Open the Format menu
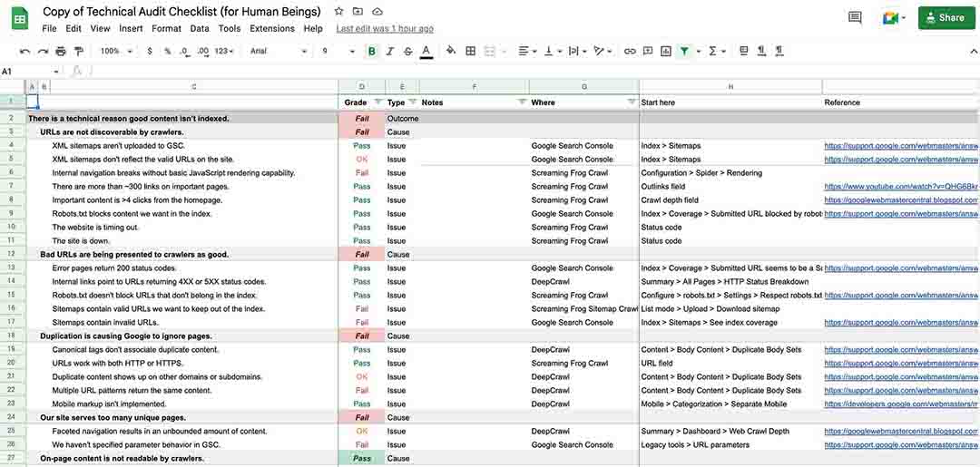This screenshot has height=467, width=980. tap(166, 29)
